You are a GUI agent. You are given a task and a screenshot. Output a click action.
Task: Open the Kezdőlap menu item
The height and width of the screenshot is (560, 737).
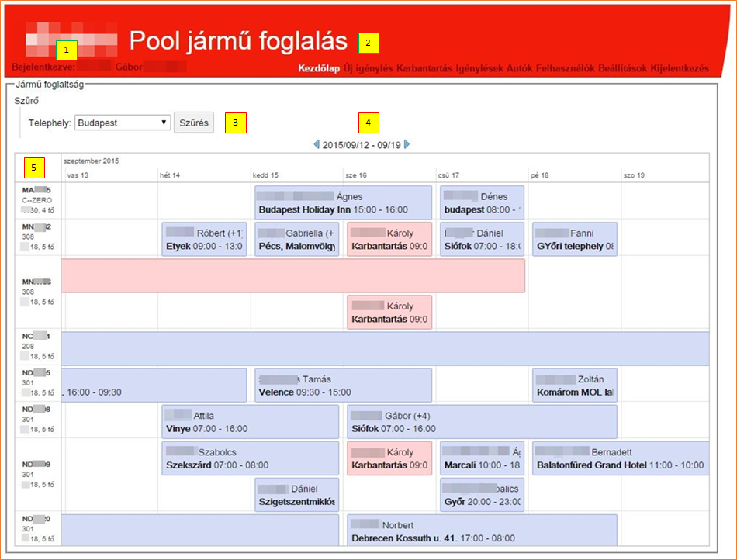click(319, 68)
